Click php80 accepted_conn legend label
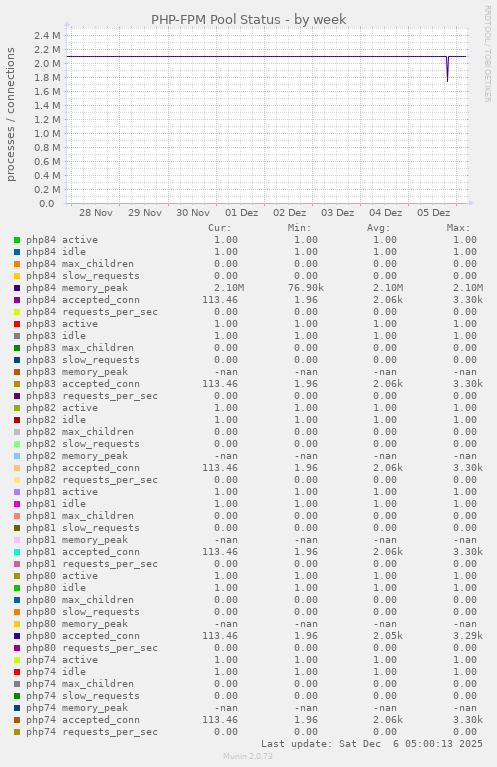Screen dimensions: 497x767 tap(83, 636)
